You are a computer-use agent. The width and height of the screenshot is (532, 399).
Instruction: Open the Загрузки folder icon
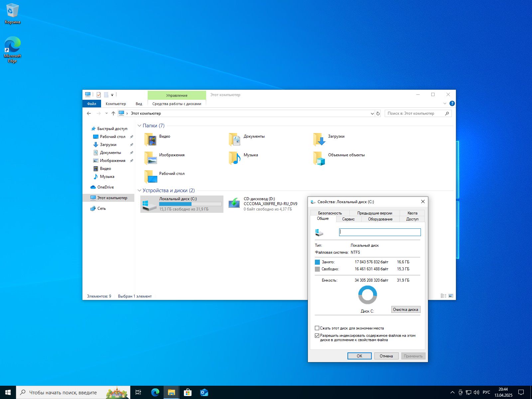click(319, 140)
